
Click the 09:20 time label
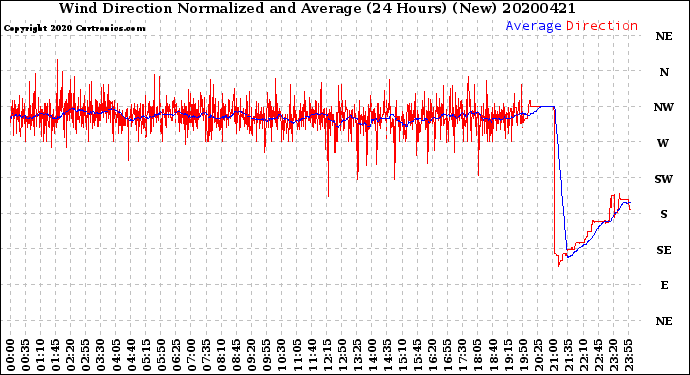(252, 355)
